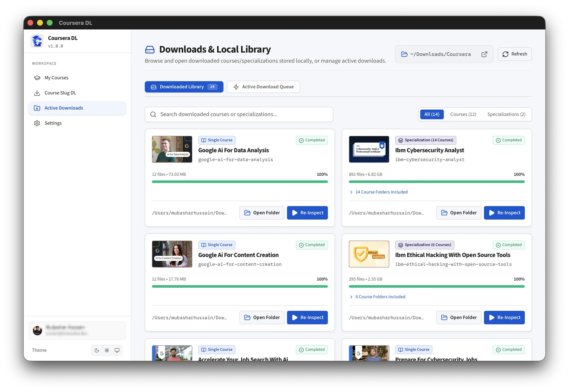The width and height of the screenshot is (569, 392).
Task: Click the Refresh button
Action: pyautogui.click(x=515, y=54)
